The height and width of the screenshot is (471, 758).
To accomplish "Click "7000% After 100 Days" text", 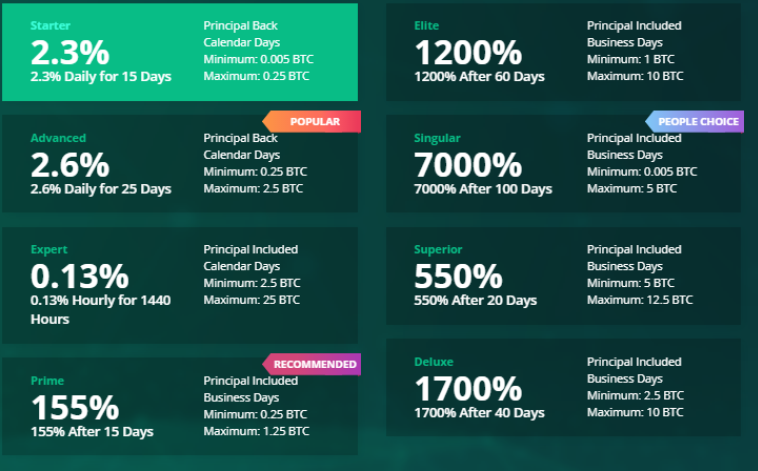I will click(x=483, y=189).
